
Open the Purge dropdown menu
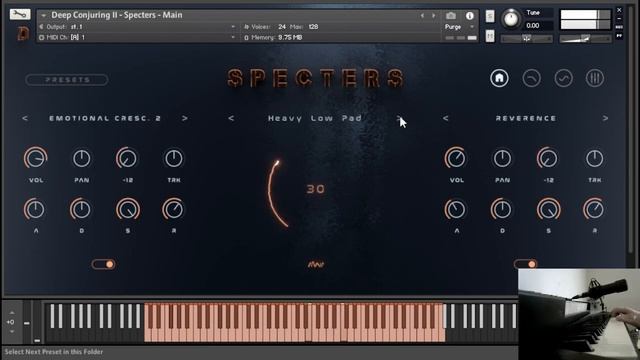tap(460, 27)
